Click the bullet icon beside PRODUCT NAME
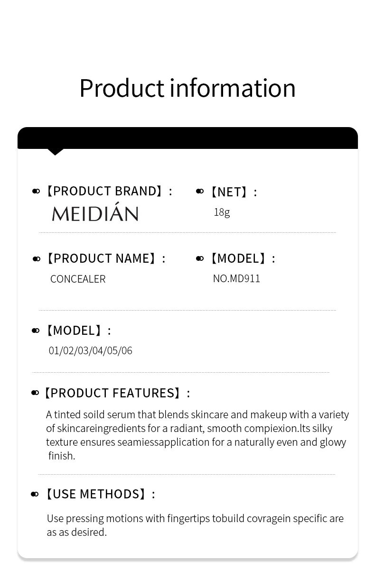 [37, 259]
